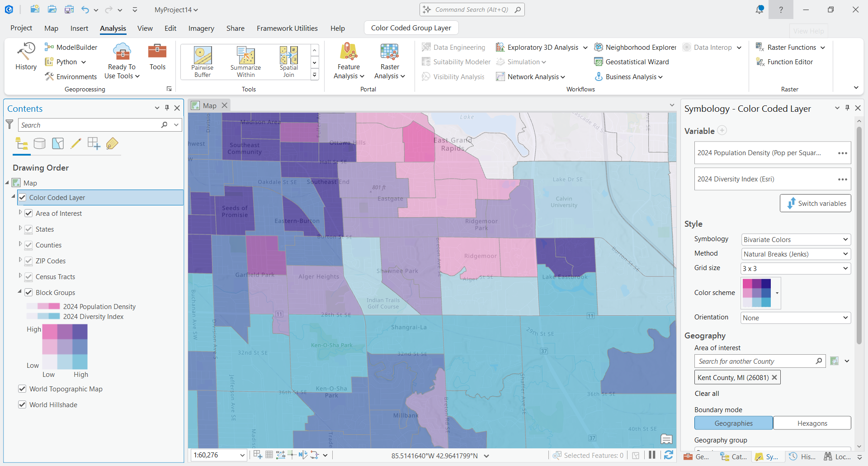Open the Symbology type dropdown

796,239
